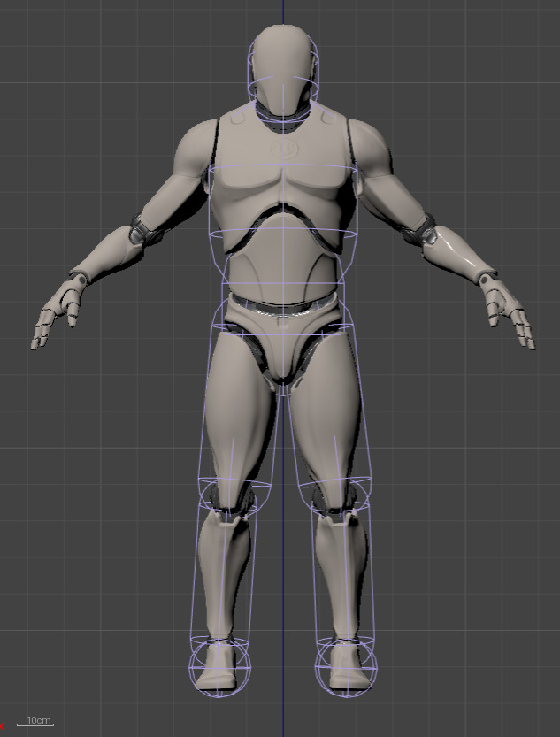Select the screen-left thigh collision capsule
The image size is (560, 737).
coord(237,404)
